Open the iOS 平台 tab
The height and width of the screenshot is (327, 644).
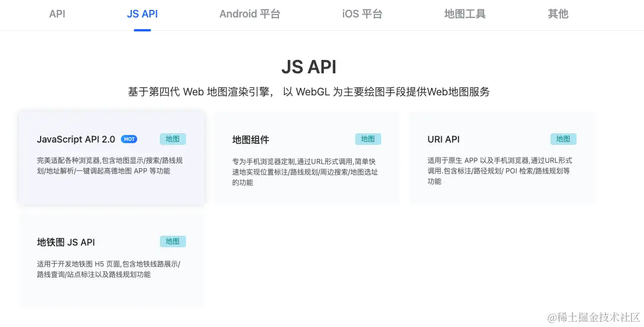(362, 14)
